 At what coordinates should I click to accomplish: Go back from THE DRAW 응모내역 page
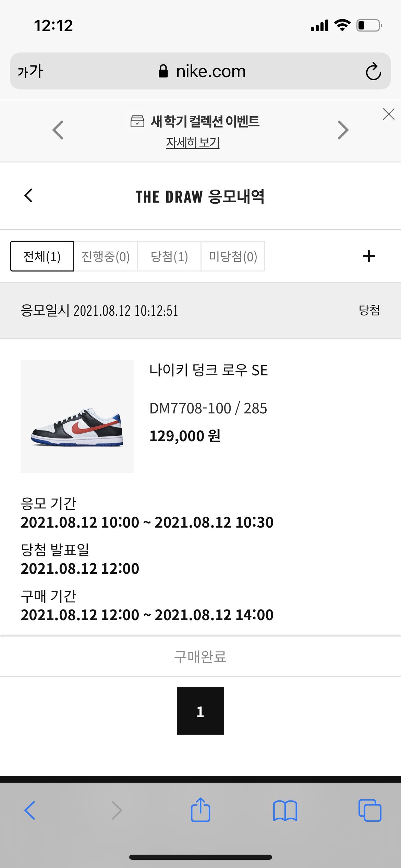pos(28,196)
